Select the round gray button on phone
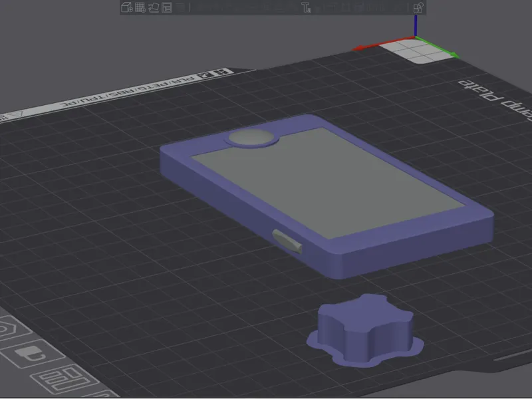The image size is (532, 399). (x=251, y=137)
